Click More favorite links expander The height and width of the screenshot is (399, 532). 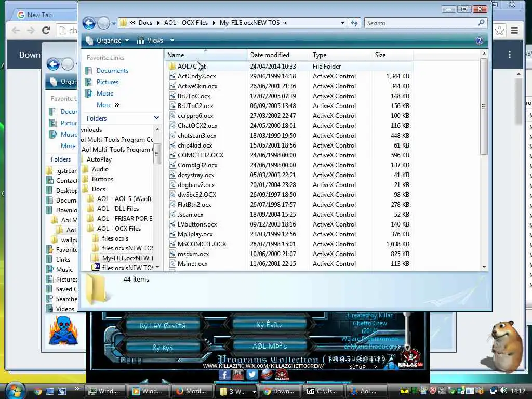pyautogui.click(x=108, y=105)
